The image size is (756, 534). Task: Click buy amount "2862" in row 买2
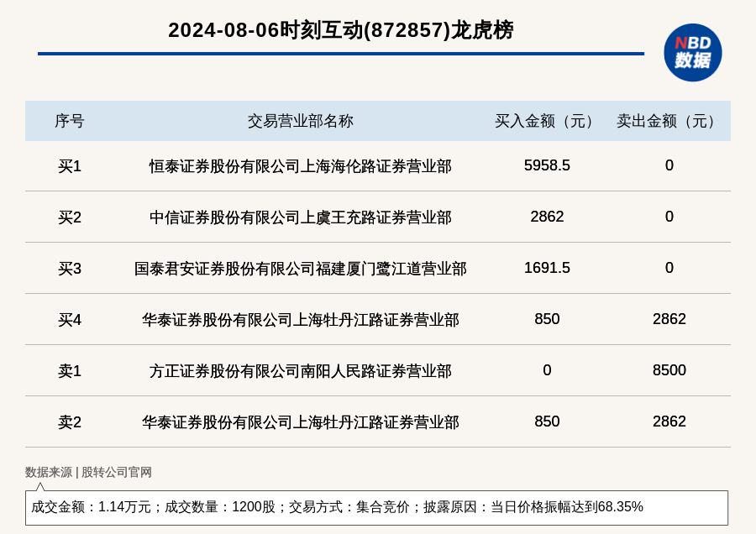pos(547,217)
